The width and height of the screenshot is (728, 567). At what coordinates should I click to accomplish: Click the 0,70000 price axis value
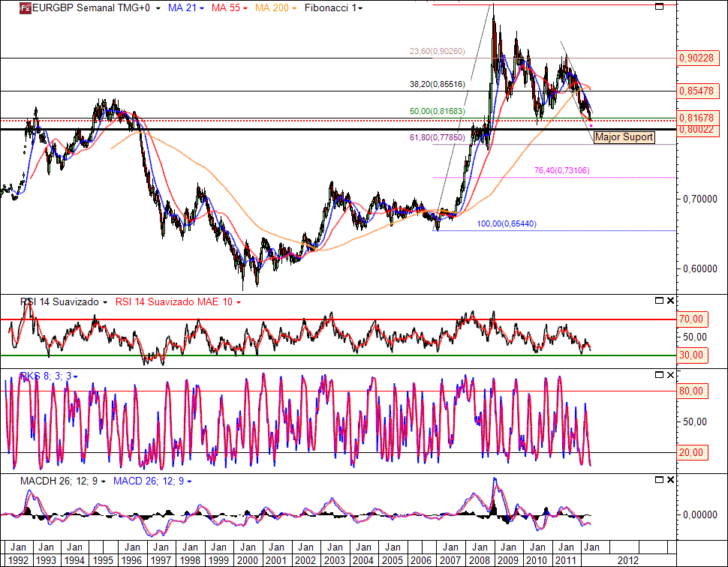(x=700, y=199)
